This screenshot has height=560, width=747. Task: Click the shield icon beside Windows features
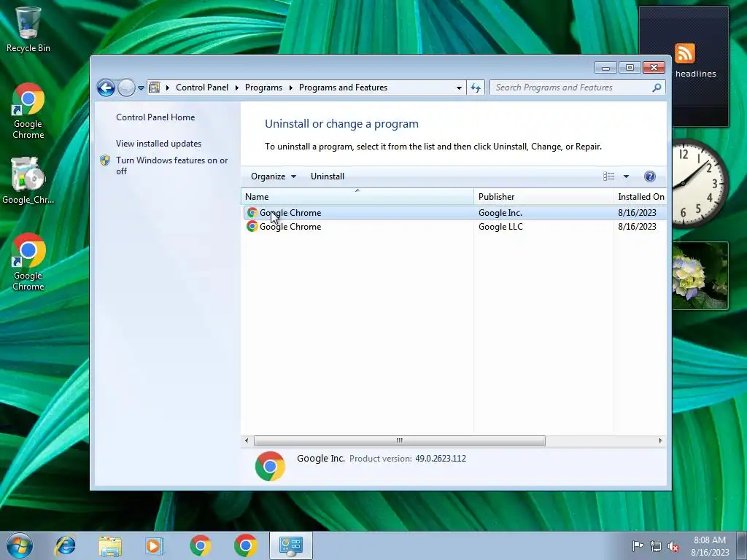pyautogui.click(x=105, y=160)
